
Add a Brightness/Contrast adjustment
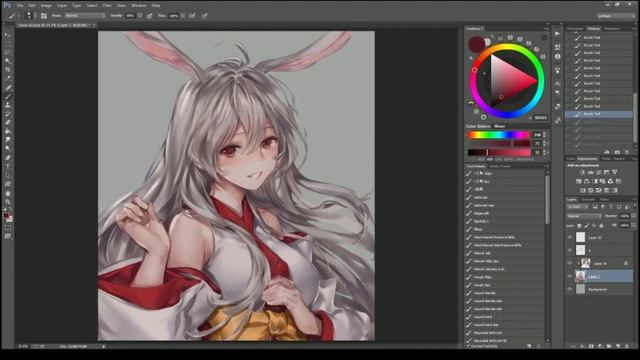pyautogui.click(x=582, y=172)
